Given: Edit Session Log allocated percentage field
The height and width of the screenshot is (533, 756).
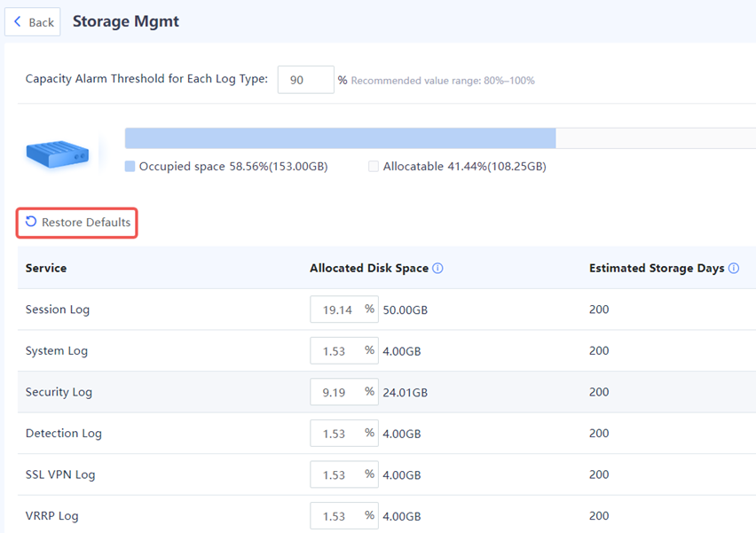Looking at the screenshot, I should tap(344, 310).
